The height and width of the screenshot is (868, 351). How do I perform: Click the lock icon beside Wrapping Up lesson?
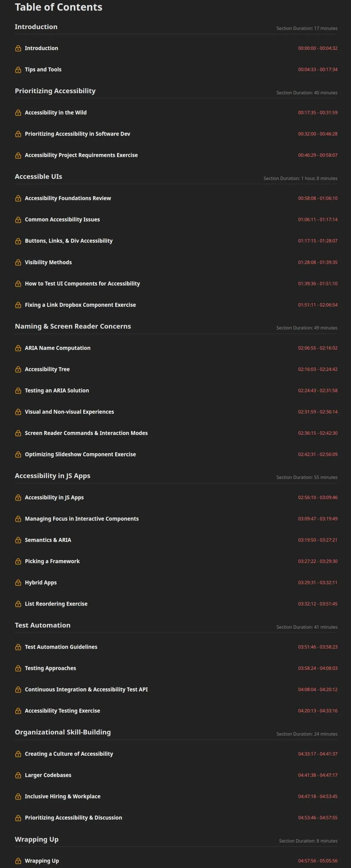(18, 861)
